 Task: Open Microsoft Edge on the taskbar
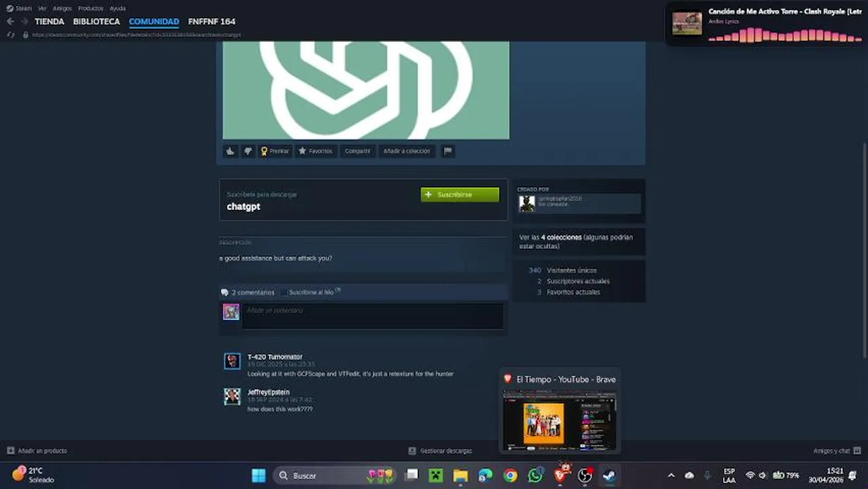pyautogui.click(x=485, y=475)
